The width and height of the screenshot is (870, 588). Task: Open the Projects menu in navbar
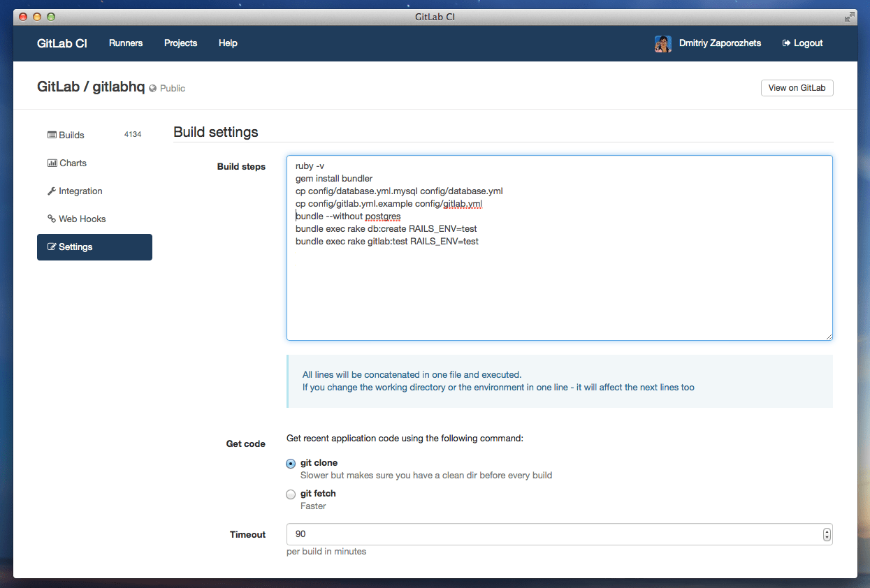coord(180,43)
